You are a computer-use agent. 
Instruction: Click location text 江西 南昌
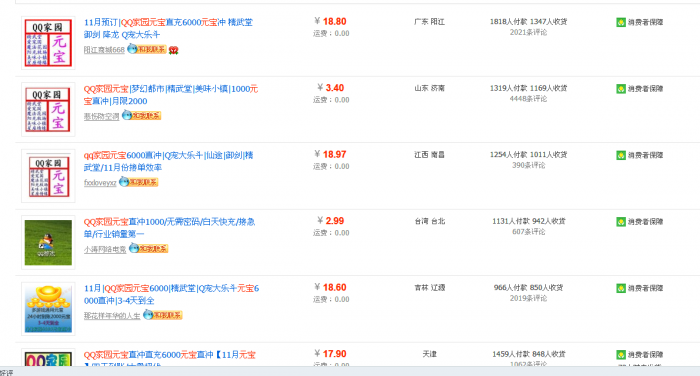[x=429, y=155]
